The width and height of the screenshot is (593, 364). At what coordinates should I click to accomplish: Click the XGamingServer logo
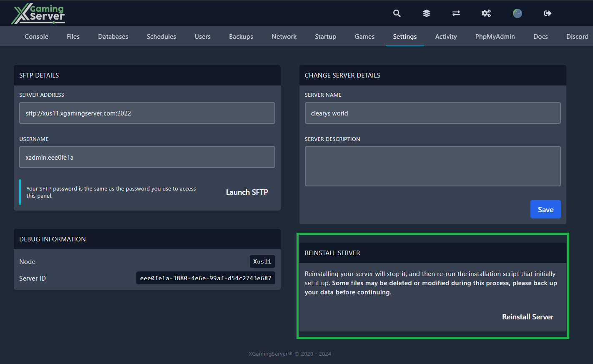click(38, 13)
